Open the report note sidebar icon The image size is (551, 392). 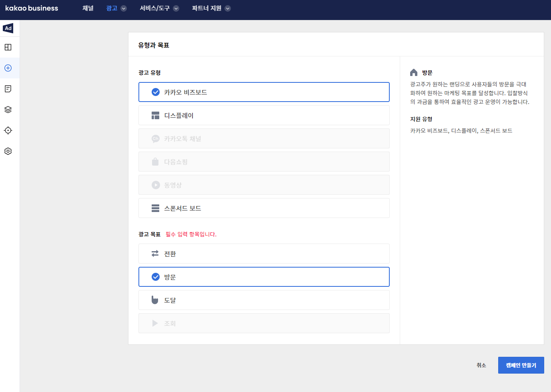(8, 89)
